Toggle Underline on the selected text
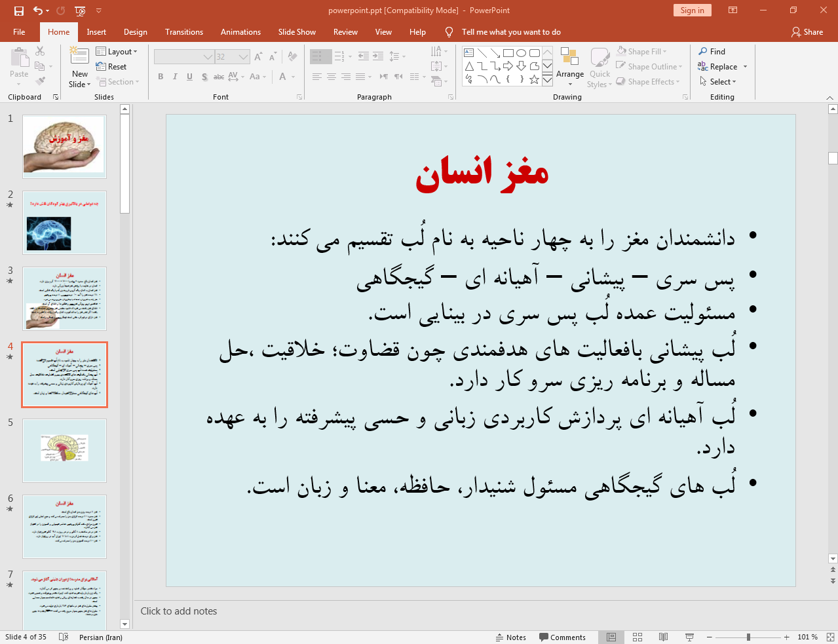The width and height of the screenshot is (838, 644). 189,77
